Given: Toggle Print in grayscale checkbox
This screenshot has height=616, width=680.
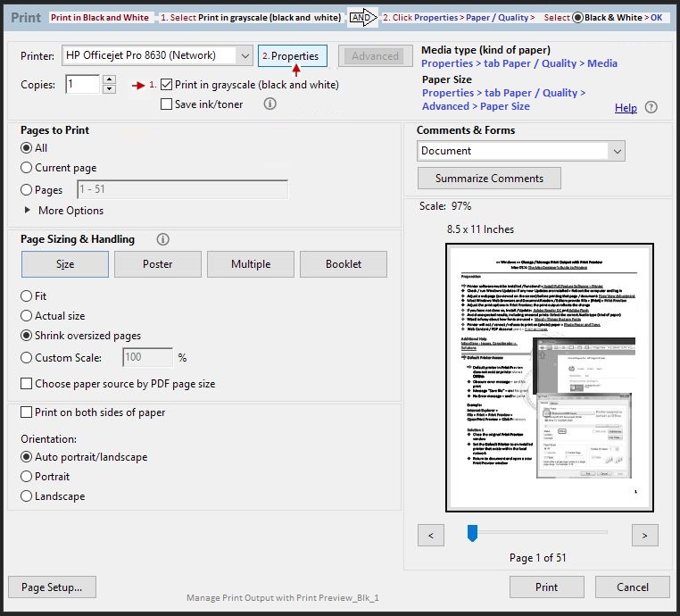Looking at the screenshot, I should click(x=166, y=84).
